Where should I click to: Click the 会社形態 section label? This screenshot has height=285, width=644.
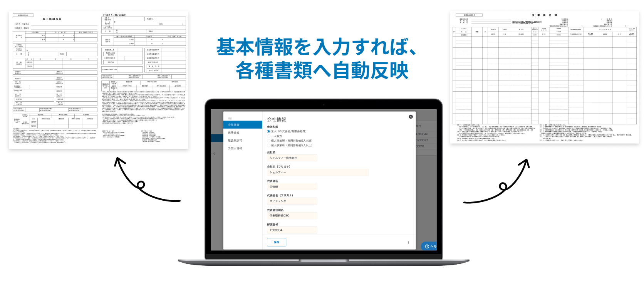[x=273, y=127]
